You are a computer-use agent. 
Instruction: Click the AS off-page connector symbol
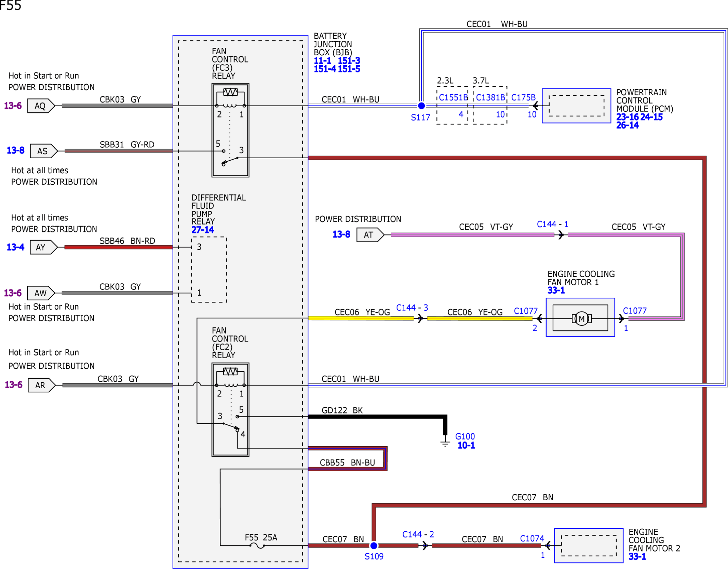44,151
